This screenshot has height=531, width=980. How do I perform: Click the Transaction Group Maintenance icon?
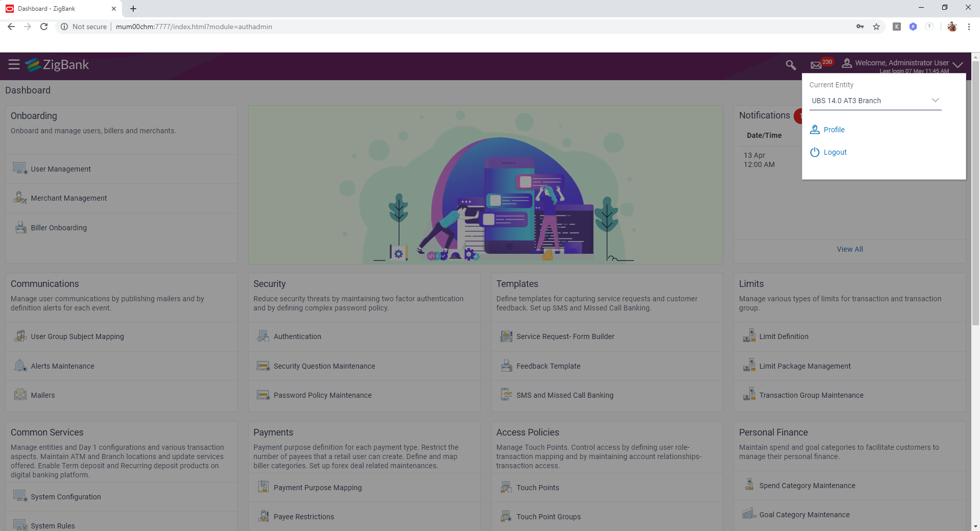pos(749,394)
